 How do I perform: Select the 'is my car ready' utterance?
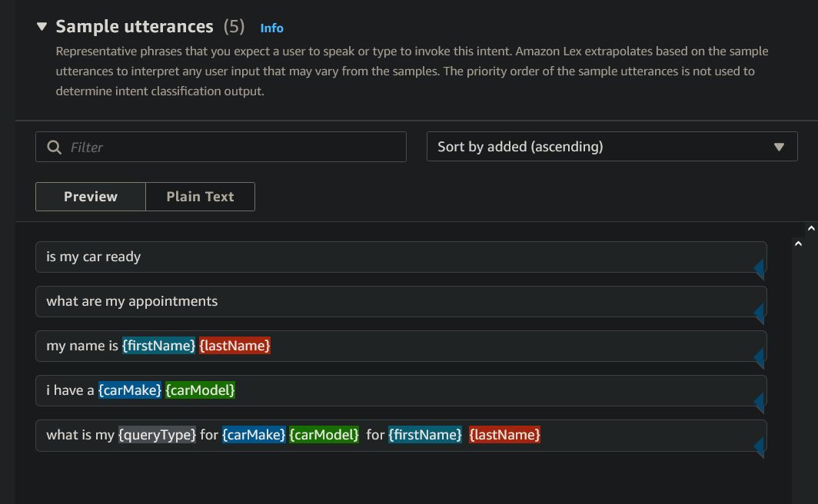tap(93, 257)
